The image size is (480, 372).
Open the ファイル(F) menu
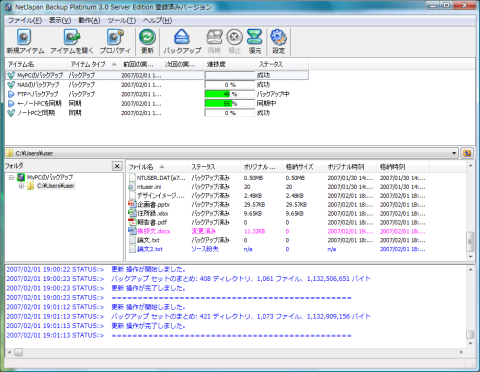25,21
